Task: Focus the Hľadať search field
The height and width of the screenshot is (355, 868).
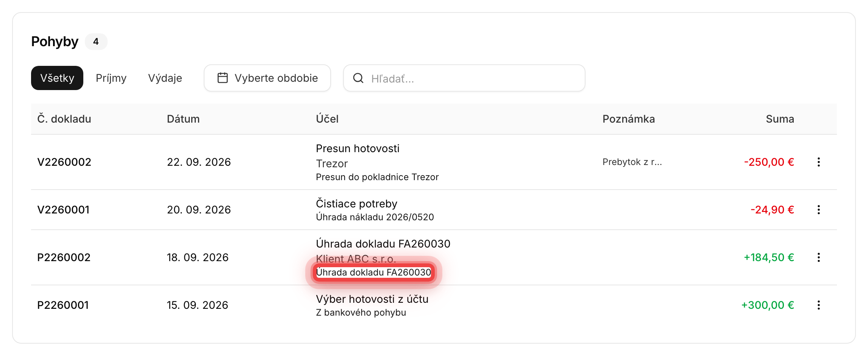Action: (464, 78)
